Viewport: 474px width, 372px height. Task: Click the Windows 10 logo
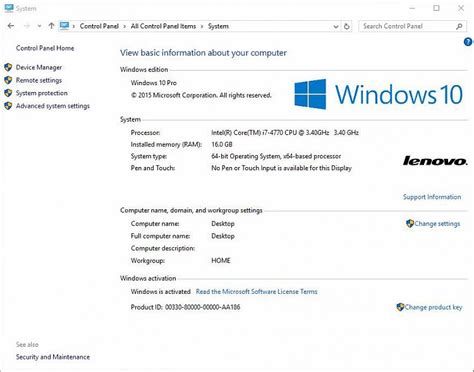tap(379, 94)
